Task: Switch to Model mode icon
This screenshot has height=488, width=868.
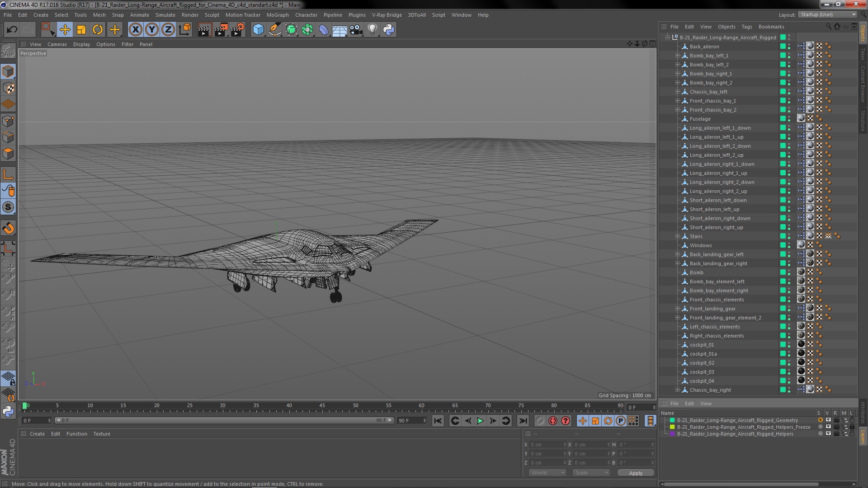Action: pos(8,71)
